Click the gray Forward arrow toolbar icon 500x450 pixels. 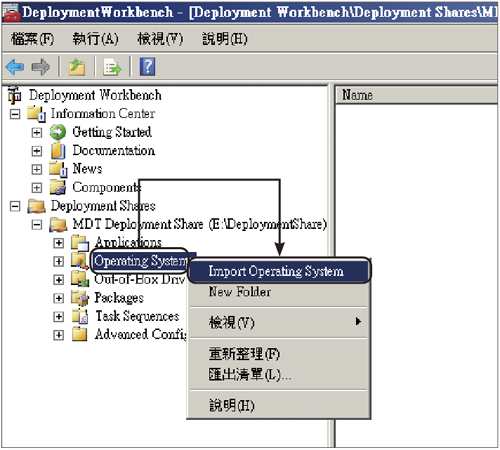tap(41, 67)
